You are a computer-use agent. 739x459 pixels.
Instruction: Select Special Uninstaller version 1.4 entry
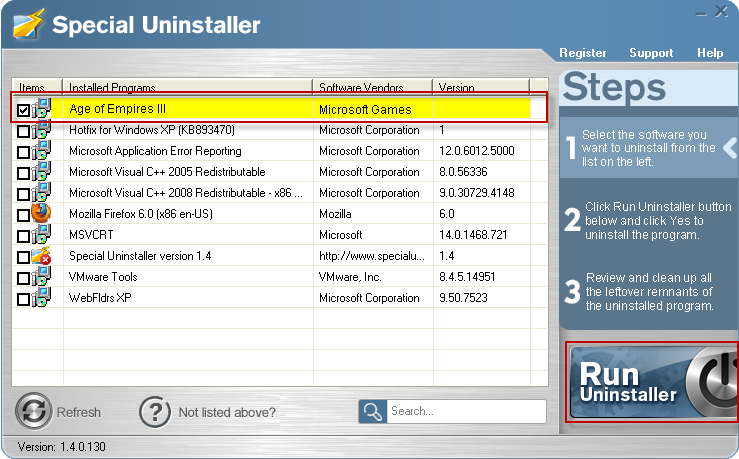click(140, 256)
